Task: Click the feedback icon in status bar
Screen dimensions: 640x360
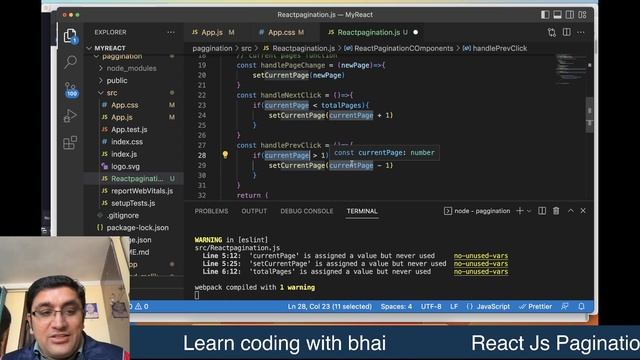Action: point(565,306)
